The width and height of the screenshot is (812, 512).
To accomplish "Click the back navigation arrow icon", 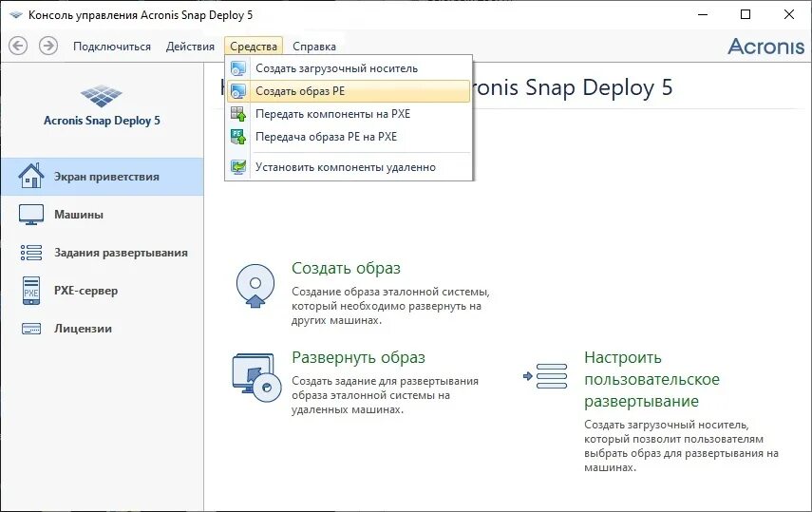I will (18, 46).
